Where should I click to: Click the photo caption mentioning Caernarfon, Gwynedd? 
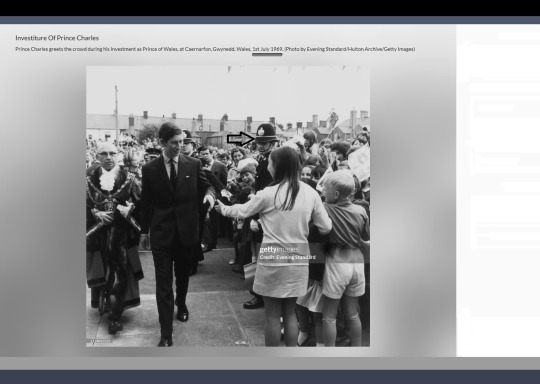(215, 49)
